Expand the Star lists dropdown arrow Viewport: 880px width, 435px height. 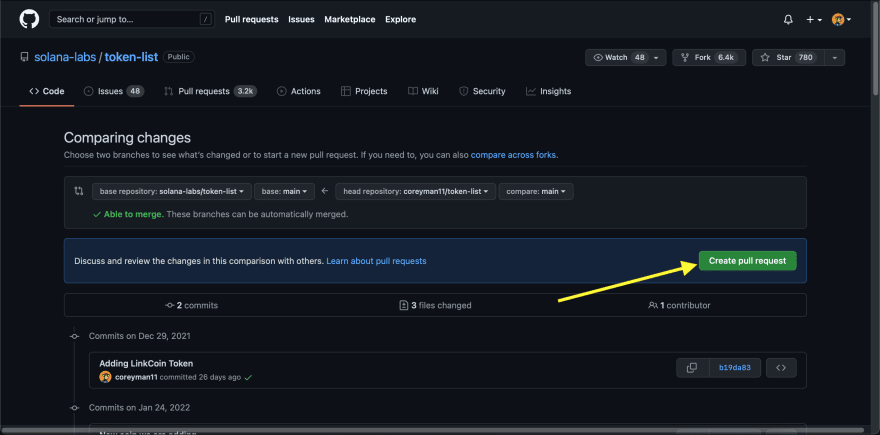coord(835,57)
